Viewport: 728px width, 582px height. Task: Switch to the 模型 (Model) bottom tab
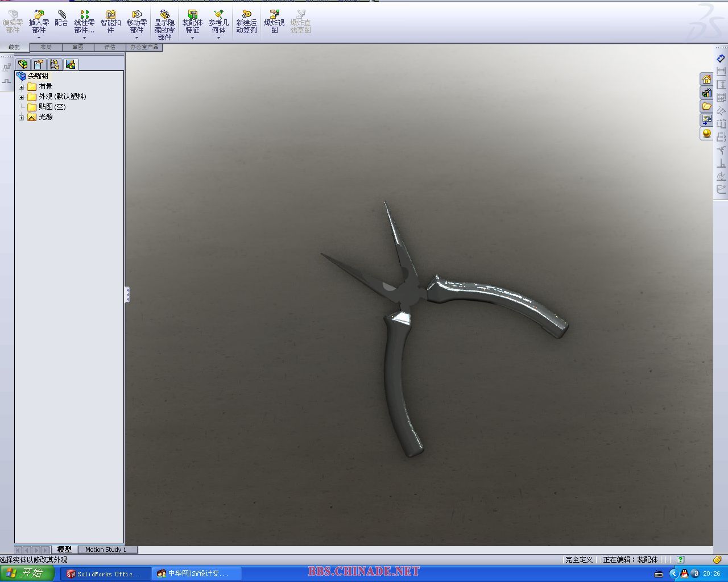click(x=64, y=550)
